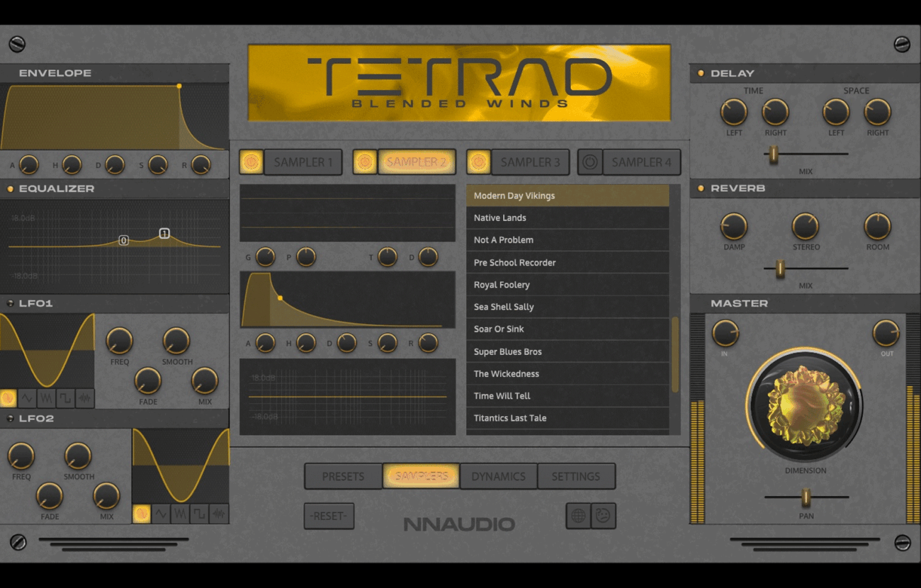Pick the LFO1 square waveform icon

pos(66,398)
